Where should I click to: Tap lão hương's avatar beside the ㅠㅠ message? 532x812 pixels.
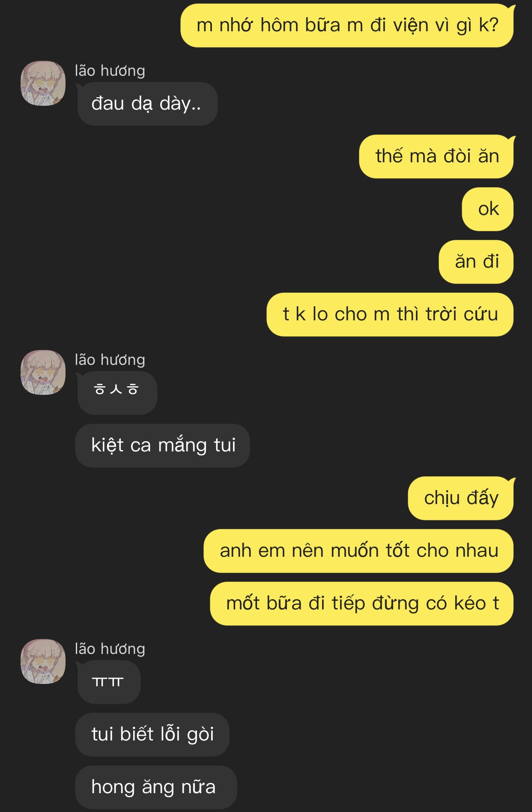pos(43,661)
